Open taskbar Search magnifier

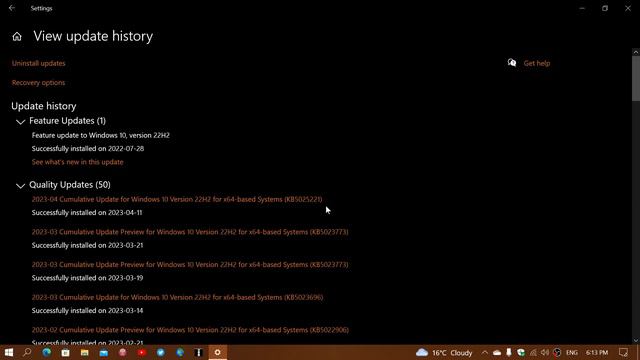click(x=27, y=352)
